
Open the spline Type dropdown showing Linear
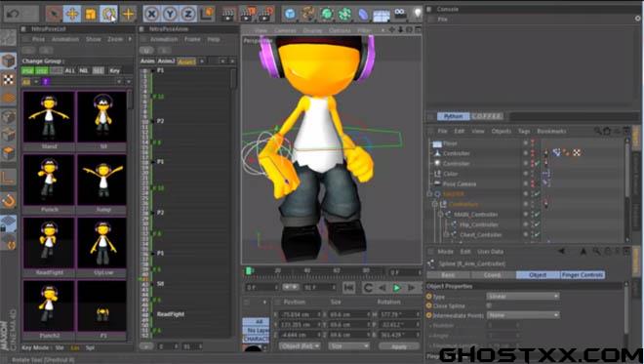pyautogui.click(x=523, y=296)
